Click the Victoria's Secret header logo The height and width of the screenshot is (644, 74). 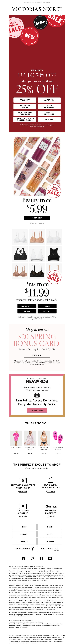pyautogui.click(x=37, y=9)
